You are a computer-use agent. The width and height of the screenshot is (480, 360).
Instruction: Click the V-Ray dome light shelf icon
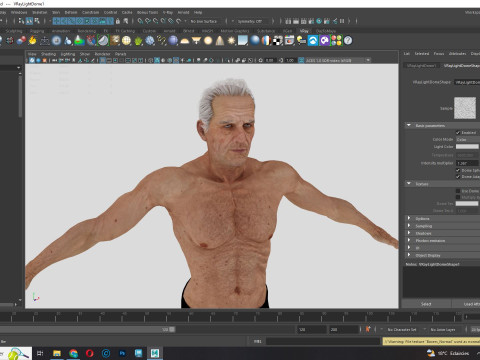(x=184, y=41)
